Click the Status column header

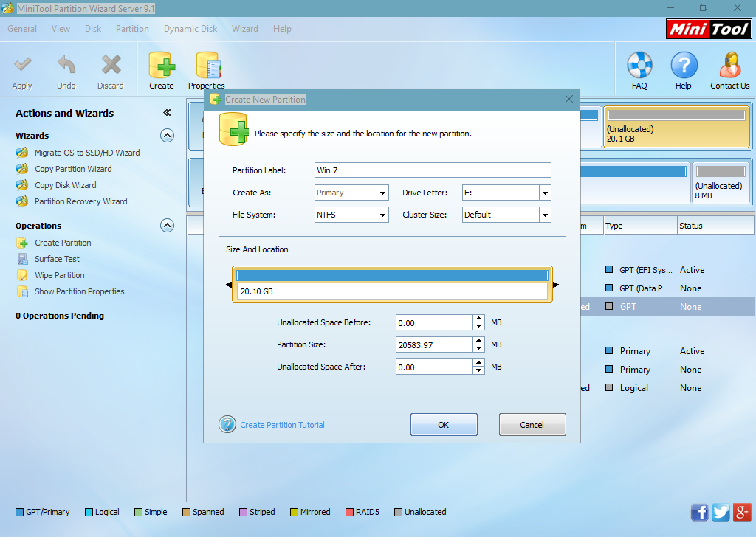click(x=716, y=226)
